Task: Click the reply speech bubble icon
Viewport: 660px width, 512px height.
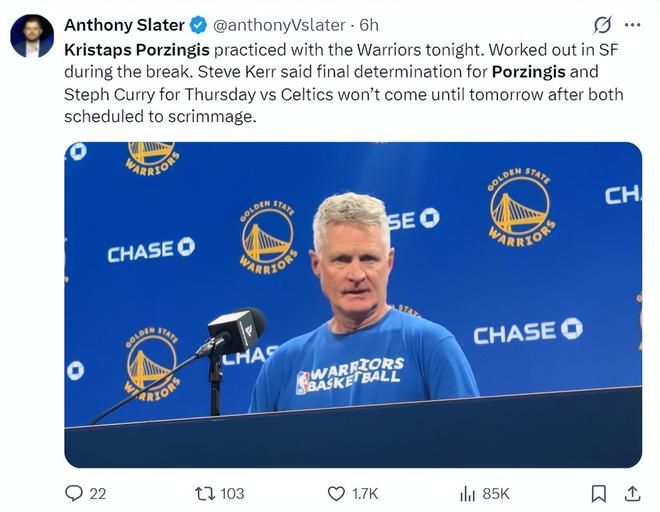Action: coord(73,493)
